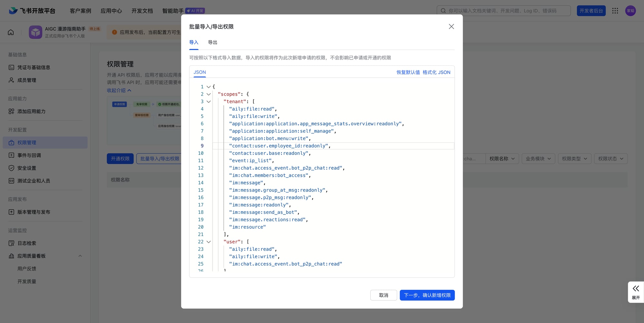Click the user avatar in the top right
644x323 pixels.
point(630,11)
